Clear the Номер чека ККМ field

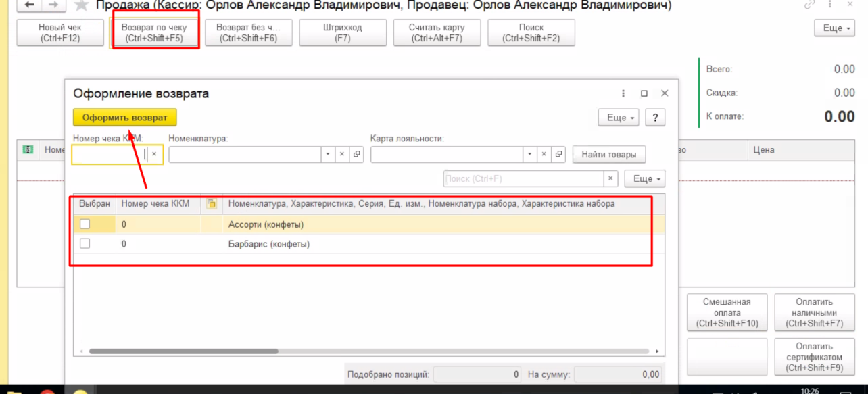(x=154, y=155)
